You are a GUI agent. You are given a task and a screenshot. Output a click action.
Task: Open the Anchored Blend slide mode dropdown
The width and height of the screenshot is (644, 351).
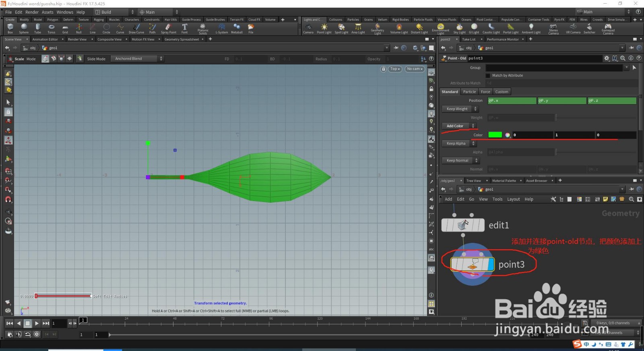point(137,59)
